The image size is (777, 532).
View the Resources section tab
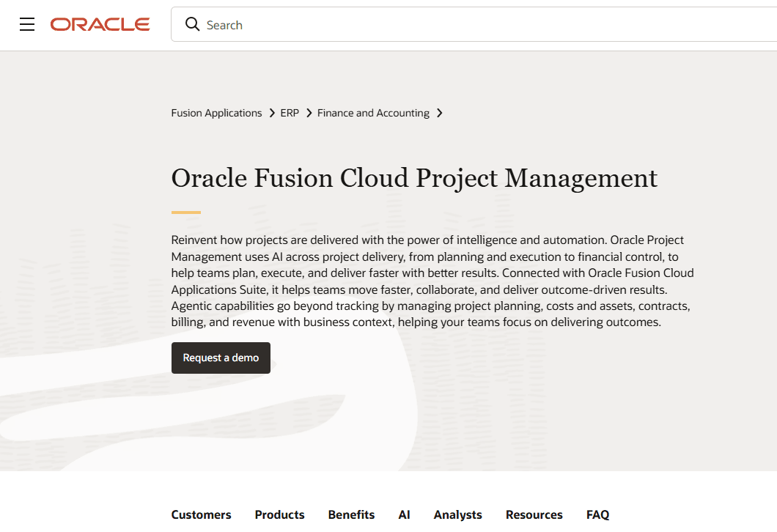(534, 514)
